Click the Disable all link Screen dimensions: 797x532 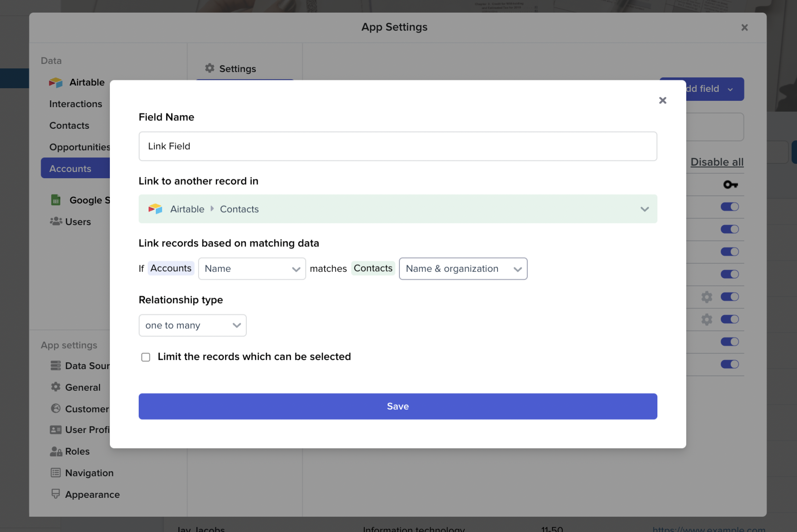tap(717, 162)
